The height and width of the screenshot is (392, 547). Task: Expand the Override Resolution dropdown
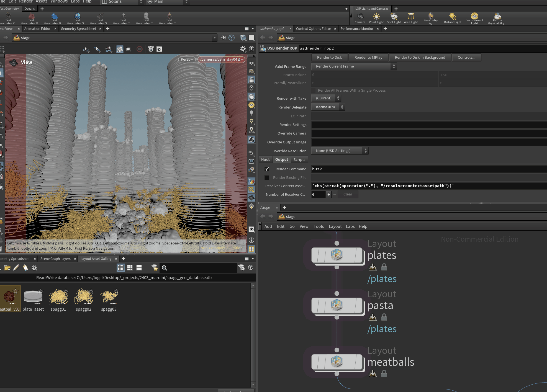point(340,151)
